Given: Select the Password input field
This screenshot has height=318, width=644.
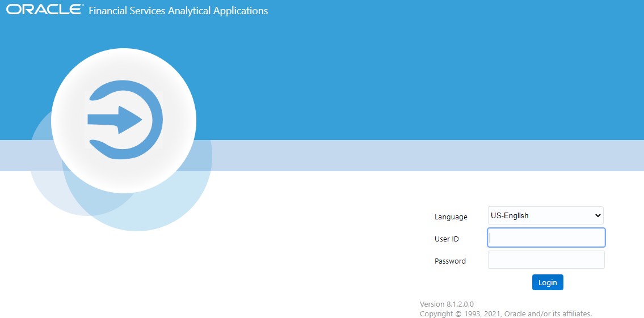Looking at the screenshot, I should tap(546, 260).
